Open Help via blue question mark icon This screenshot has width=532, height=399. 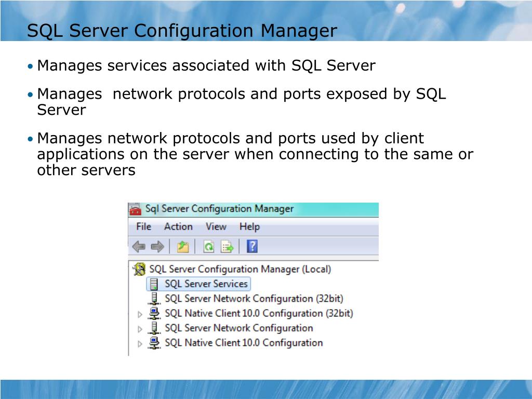[x=252, y=246]
